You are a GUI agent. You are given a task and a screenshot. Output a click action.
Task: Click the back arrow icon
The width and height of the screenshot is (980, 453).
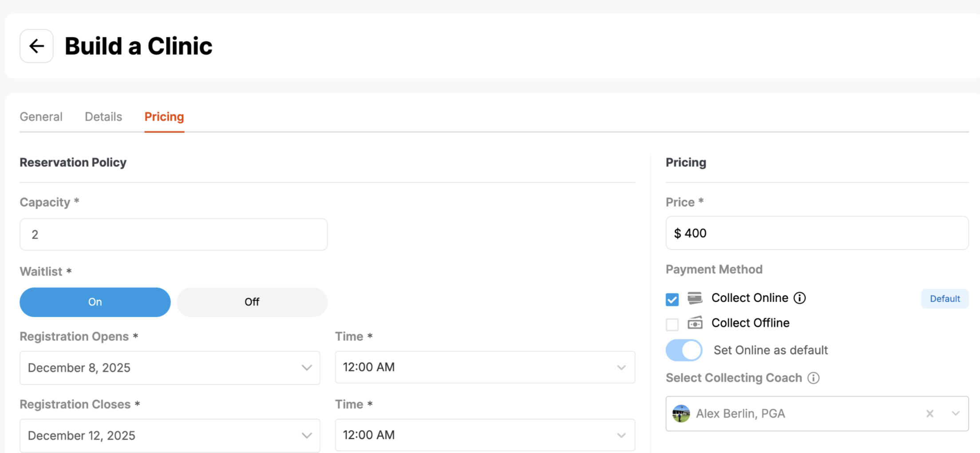(x=36, y=46)
